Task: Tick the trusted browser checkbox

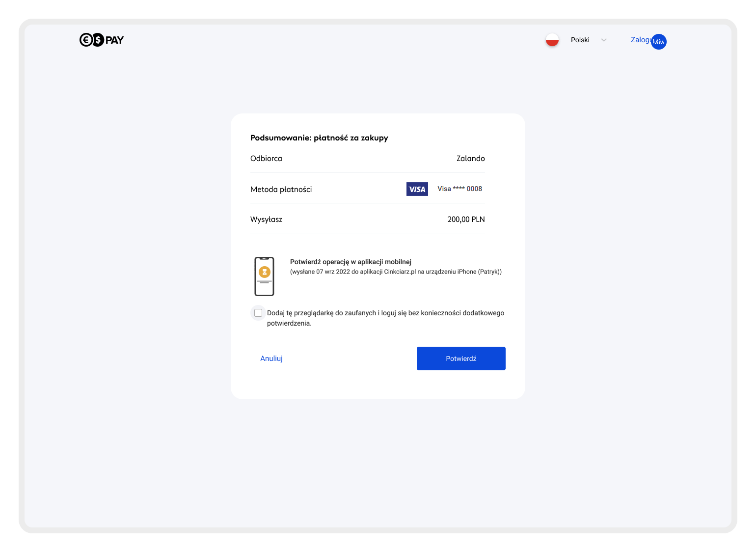Action: coord(258,313)
